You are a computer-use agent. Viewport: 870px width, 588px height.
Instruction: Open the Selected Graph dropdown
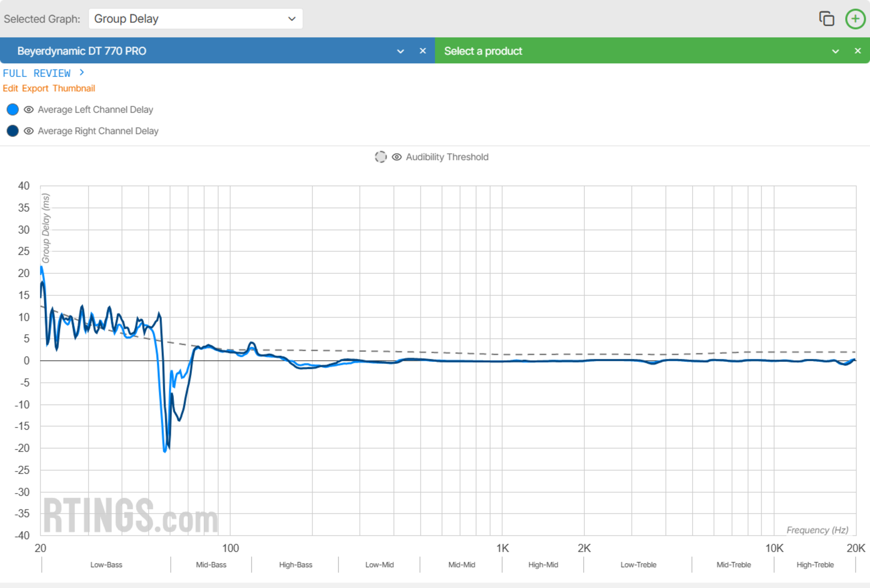click(196, 19)
